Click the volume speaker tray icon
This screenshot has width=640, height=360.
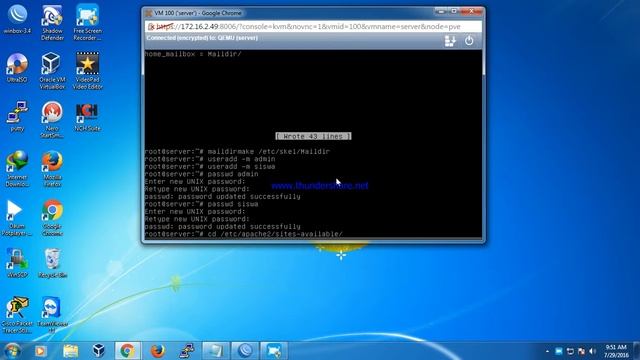(593, 351)
